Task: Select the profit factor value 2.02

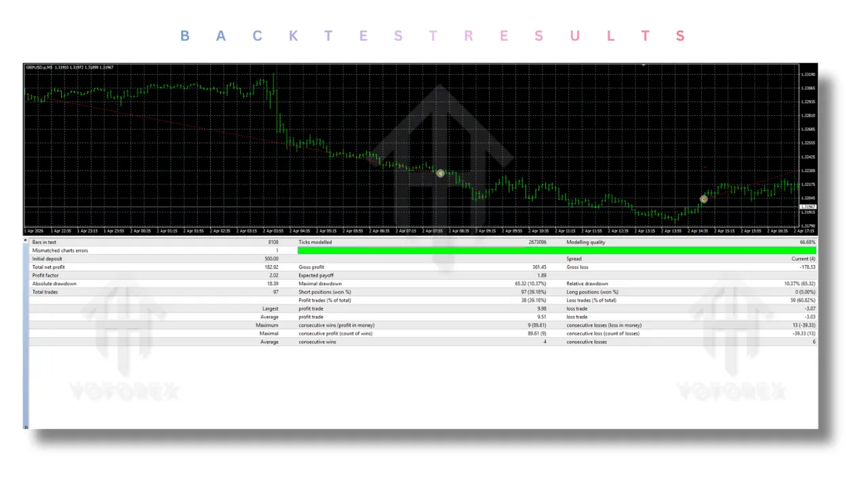Action: point(274,275)
